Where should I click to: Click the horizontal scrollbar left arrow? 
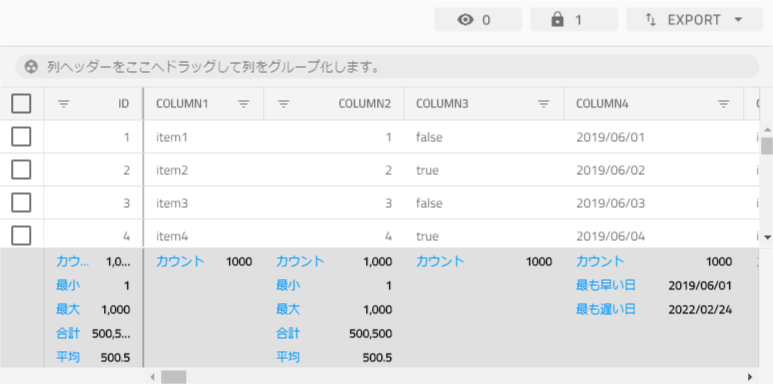(x=152, y=377)
